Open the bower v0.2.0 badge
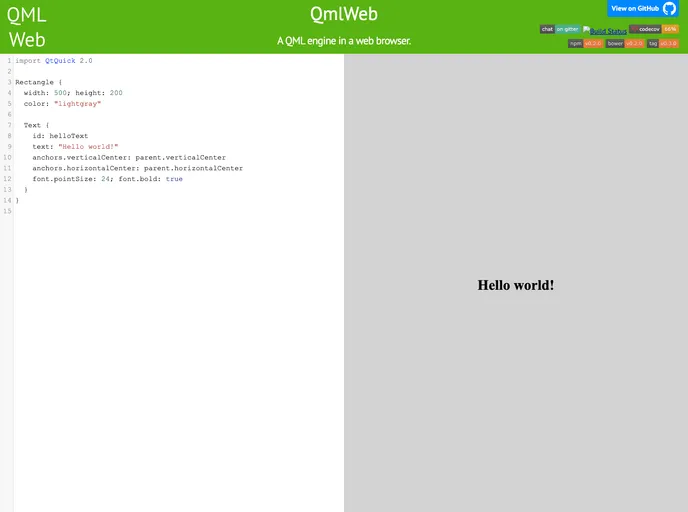The image size is (688, 512). (x=625, y=43)
